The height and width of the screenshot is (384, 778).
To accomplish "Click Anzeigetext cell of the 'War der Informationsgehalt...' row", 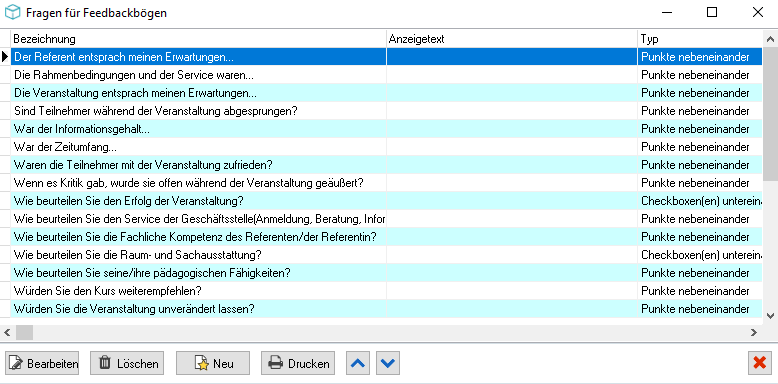I will coord(512,129).
